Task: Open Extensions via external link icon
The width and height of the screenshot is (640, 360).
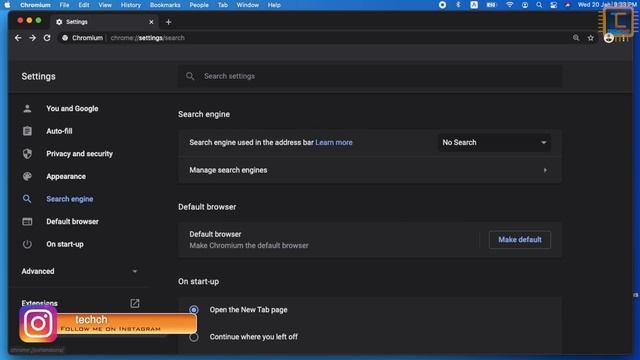Action: click(135, 303)
